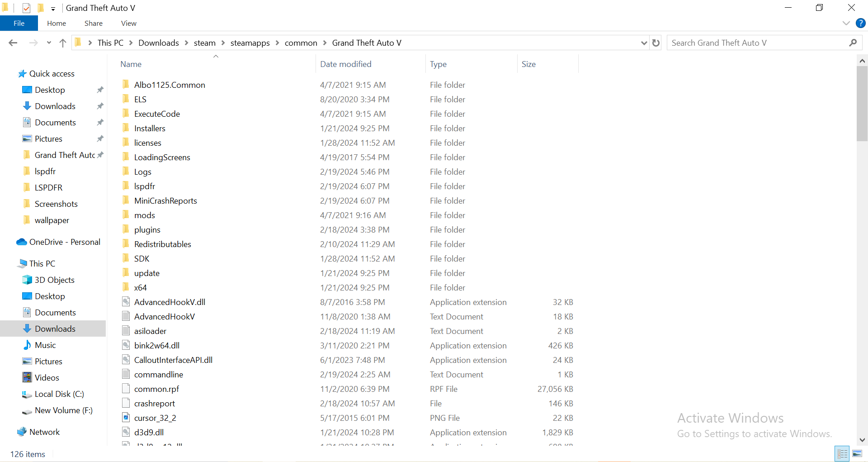Select the bink2w64.dll file

(x=156, y=345)
